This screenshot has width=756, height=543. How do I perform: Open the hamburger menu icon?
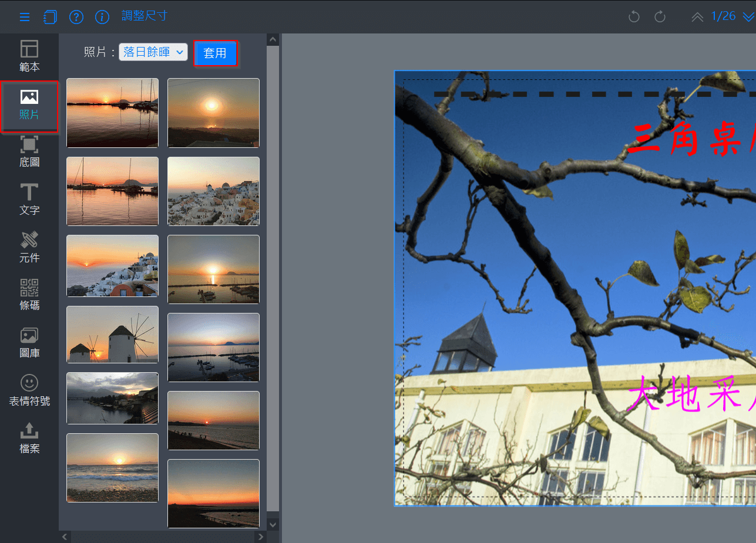[25, 17]
